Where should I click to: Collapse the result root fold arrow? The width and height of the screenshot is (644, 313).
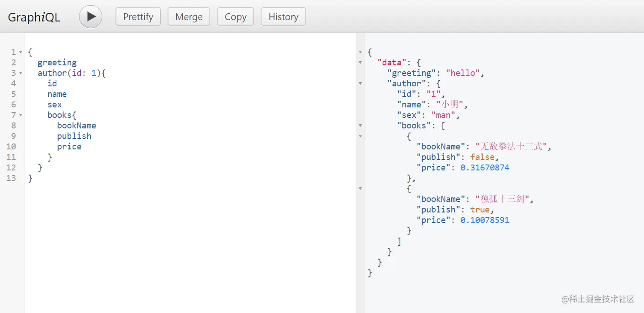tap(360, 52)
